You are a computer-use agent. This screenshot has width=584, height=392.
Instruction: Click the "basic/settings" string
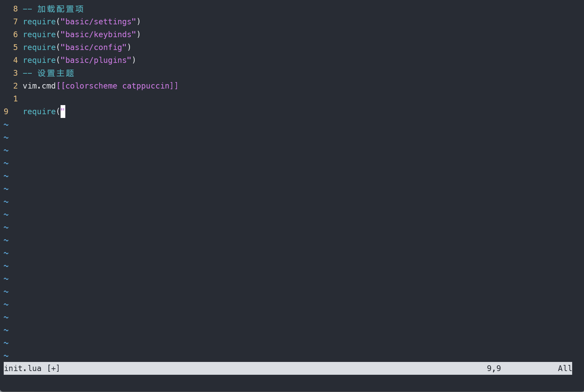coord(98,22)
